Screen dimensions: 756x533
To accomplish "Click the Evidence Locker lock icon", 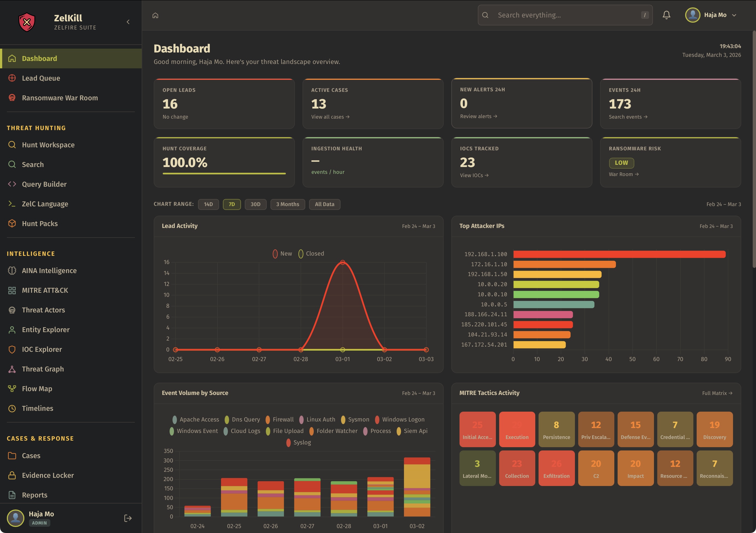I will click(x=12, y=475).
